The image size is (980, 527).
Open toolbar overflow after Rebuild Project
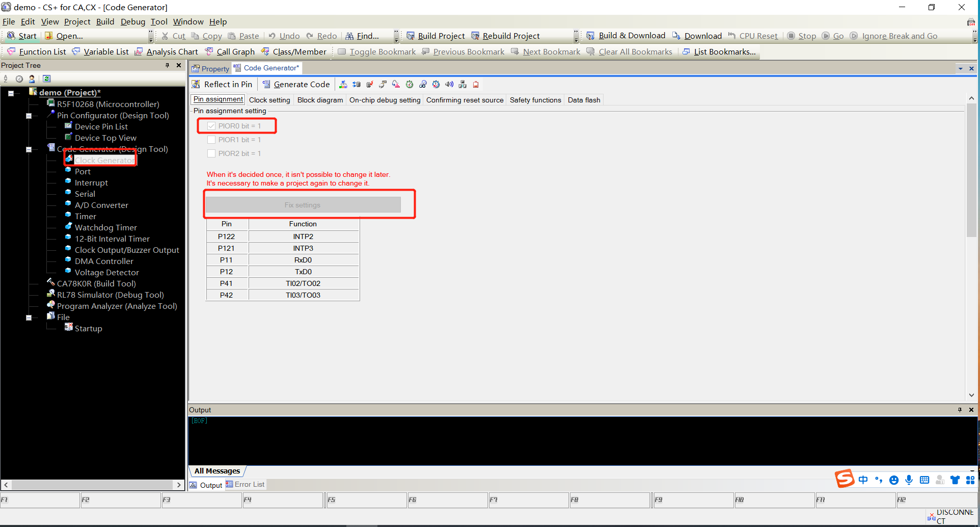577,36
